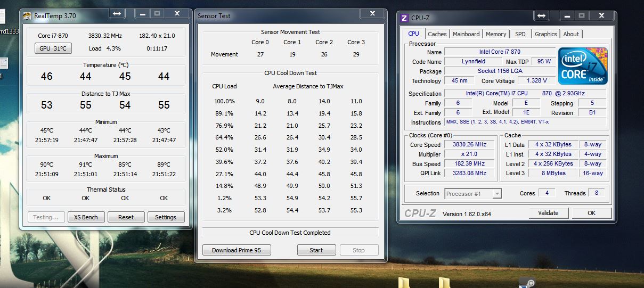The image size is (644, 288).
Task: Click the Technology value 45 nm
Action: pyautogui.click(x=459, y=81)
